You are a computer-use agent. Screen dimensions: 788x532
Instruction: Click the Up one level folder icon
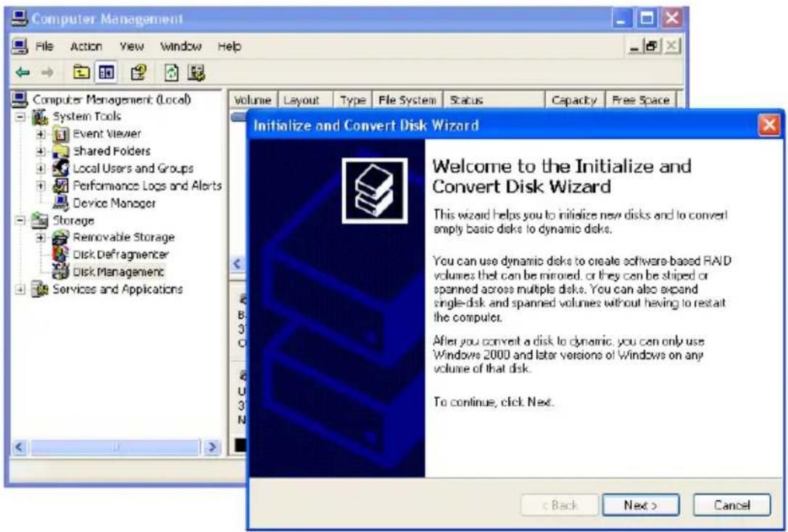[x=81, y=73]
